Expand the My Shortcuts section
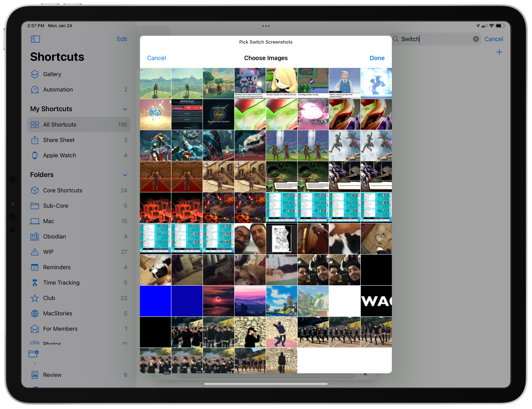Screen dimensions: 532x409 tap(125, 109)
